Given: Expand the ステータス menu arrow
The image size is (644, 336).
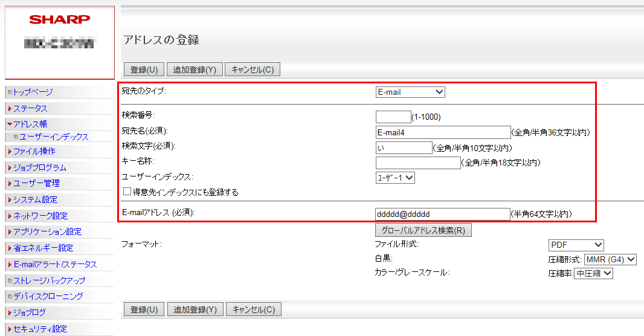Looking at the screenshot, I should 10,109.
